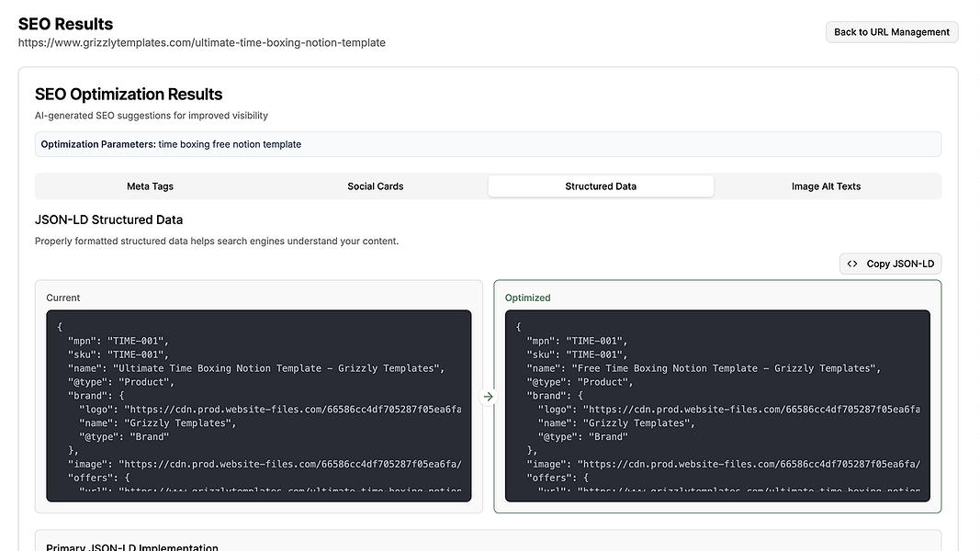Click the "Current" panel label
Viewport: 980px width, 551px height.
(x=63, y=298)
